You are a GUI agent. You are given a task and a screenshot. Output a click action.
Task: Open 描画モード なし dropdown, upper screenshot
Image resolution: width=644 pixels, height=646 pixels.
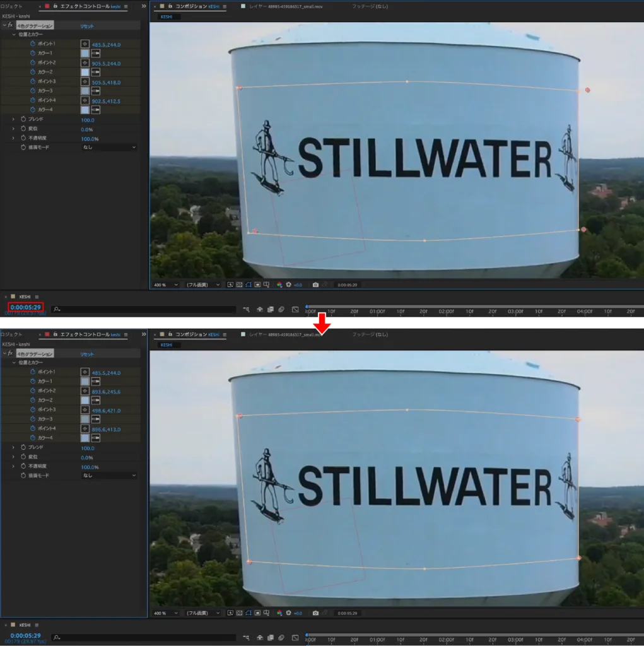pos(108,147)
